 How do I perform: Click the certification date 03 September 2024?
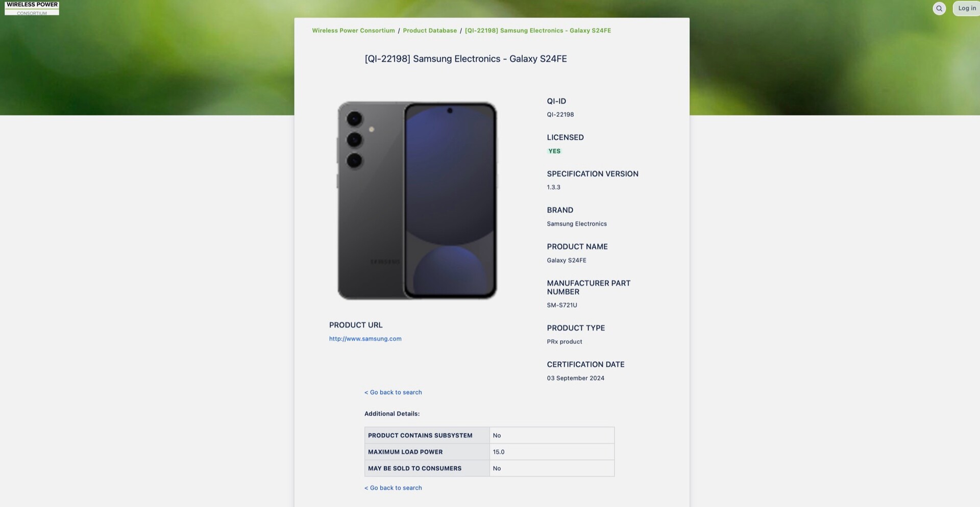tap(575, 378)
